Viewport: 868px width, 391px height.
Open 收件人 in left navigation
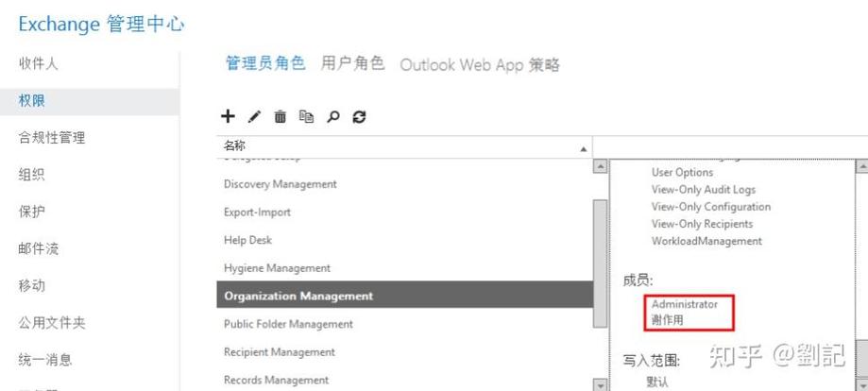39,63
